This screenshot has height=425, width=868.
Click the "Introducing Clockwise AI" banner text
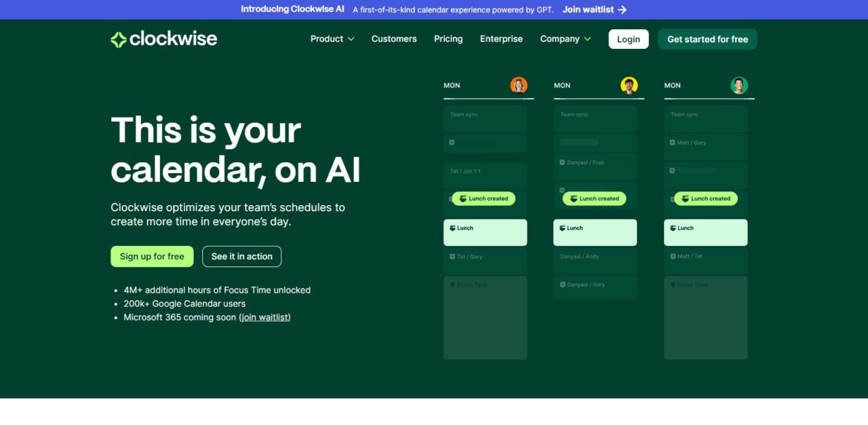[292, 10]
